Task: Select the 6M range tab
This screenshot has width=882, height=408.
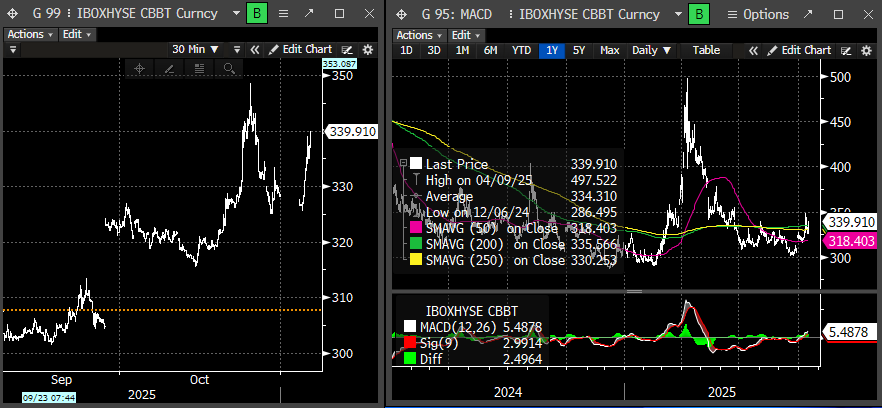Action: click(490, 50)
